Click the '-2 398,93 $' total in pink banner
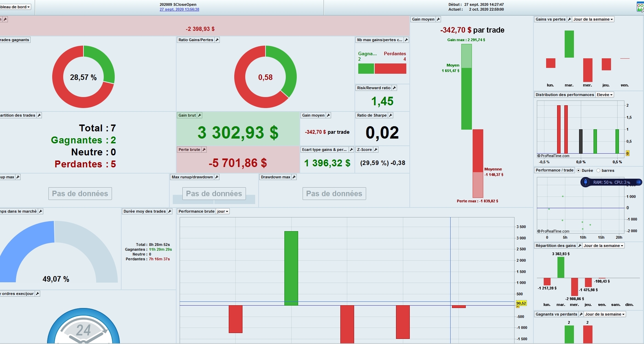The width and height of the screenshot is (644, 344). click(x=200, y=29)
